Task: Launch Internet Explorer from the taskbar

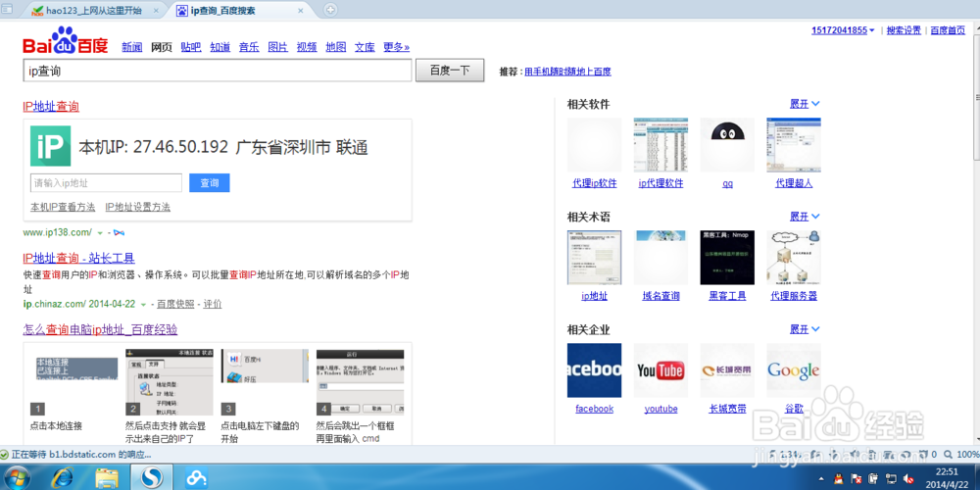Action: point(63,478)
